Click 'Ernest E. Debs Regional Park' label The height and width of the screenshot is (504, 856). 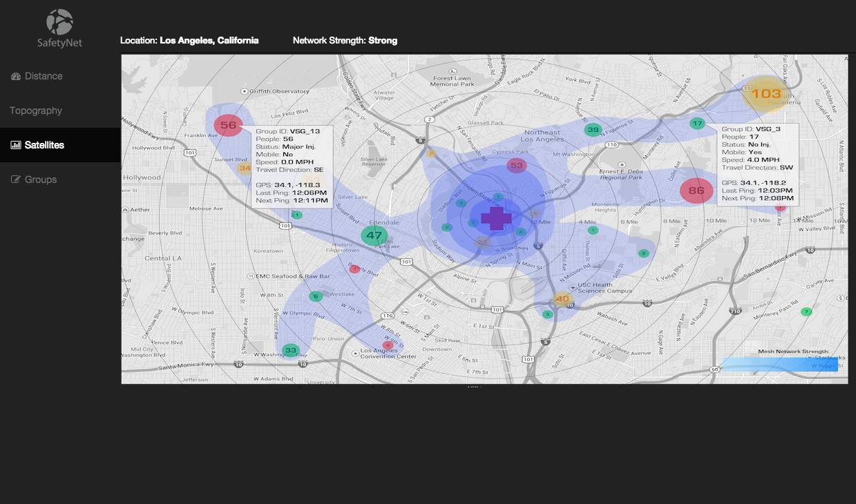click(621, 174)
